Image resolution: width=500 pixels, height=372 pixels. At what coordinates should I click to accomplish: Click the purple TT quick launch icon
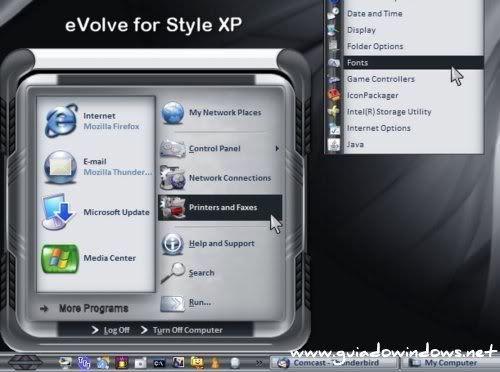tap(84, 363)
